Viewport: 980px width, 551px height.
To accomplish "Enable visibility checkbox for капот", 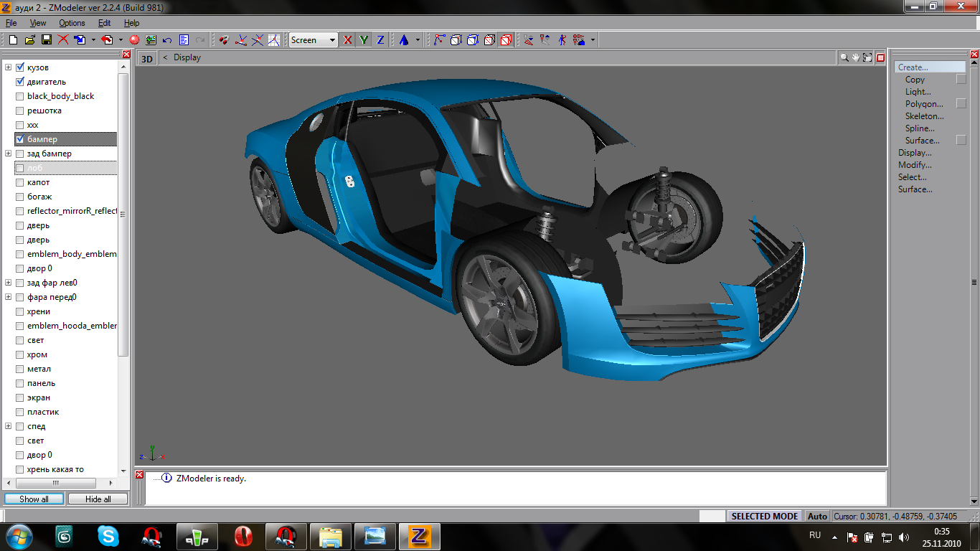I will pyautogui.click(x=20, y=182).
